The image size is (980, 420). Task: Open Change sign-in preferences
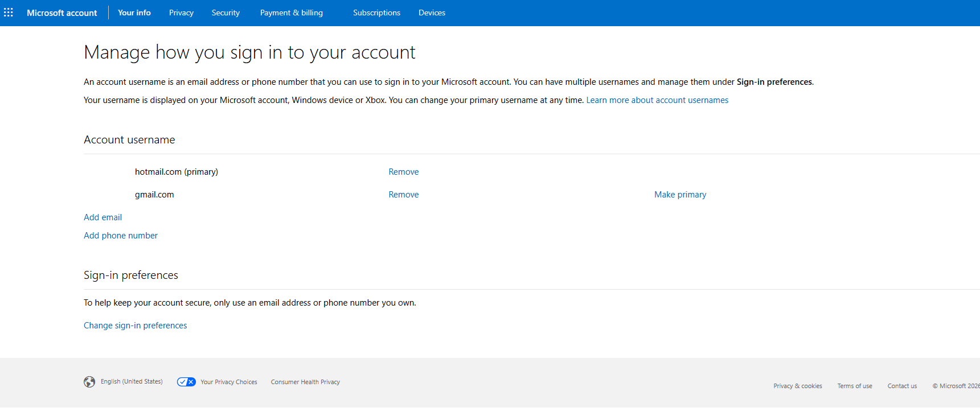[136, 326]
